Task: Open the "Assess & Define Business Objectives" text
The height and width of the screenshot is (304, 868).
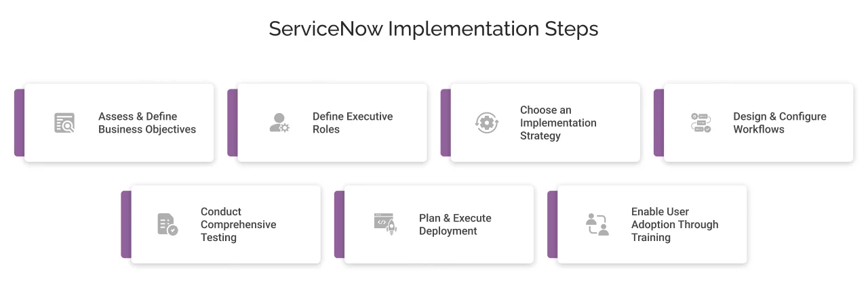Action: pyautogui.click(x=147, y=123)
